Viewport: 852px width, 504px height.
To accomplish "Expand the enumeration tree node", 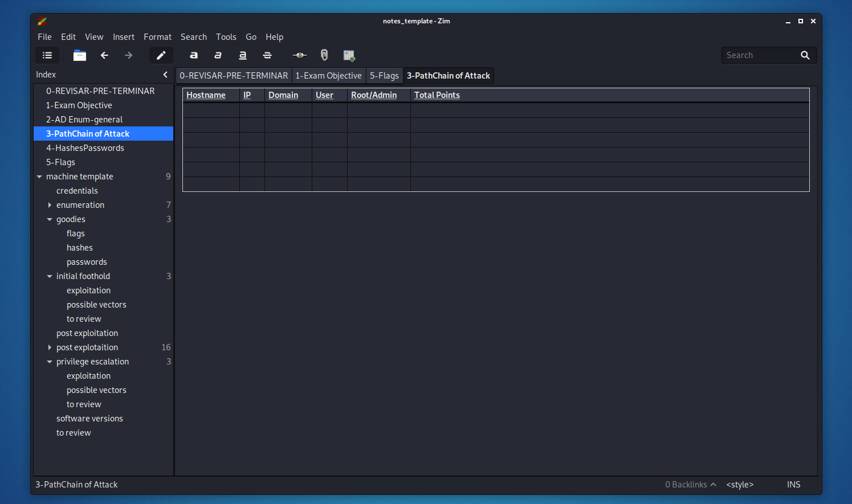I will (50, 205).
